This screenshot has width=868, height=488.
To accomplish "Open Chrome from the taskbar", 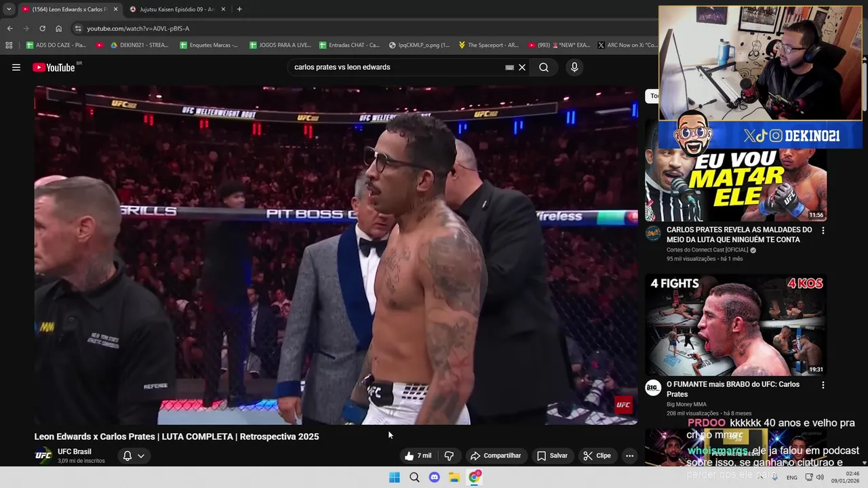I will (x=475, y=477).
